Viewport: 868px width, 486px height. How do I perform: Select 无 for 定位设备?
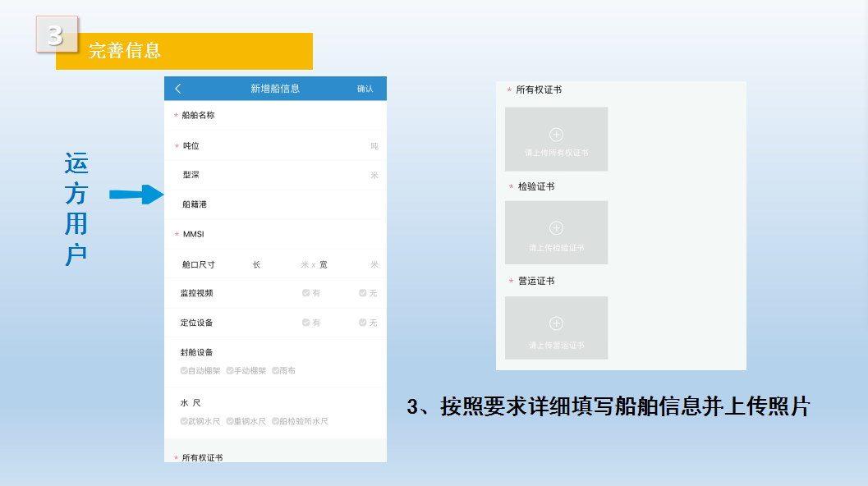click(x=363, y=323)
